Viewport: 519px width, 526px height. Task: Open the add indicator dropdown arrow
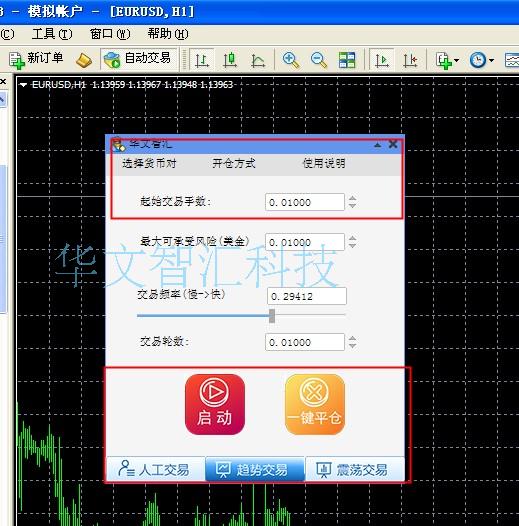(x=457, y=60)
